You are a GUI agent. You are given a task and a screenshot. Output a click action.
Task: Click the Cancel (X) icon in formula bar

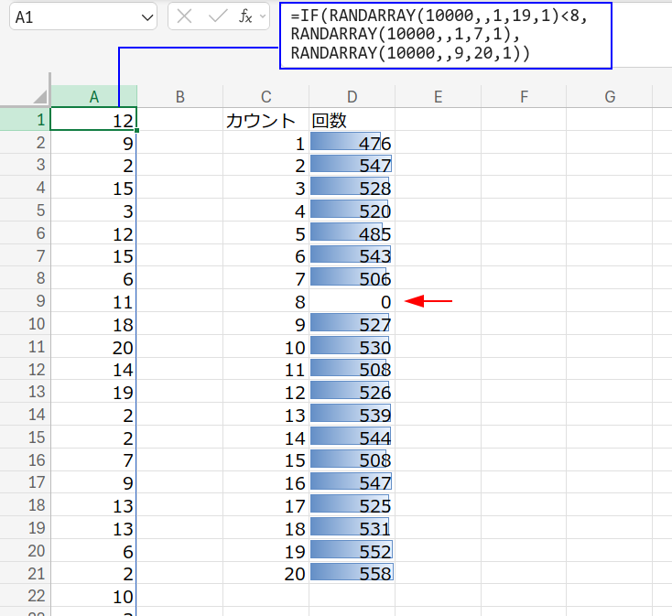tap(185, 17)
